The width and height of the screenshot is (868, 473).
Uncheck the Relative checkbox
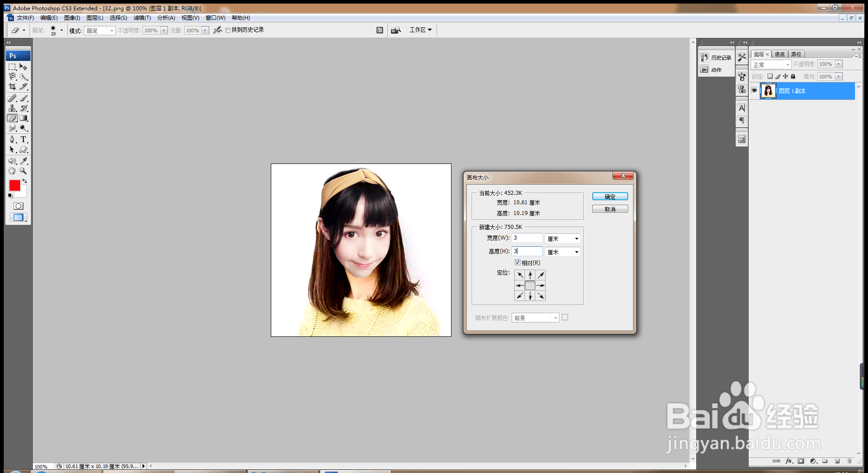(517, 262)
